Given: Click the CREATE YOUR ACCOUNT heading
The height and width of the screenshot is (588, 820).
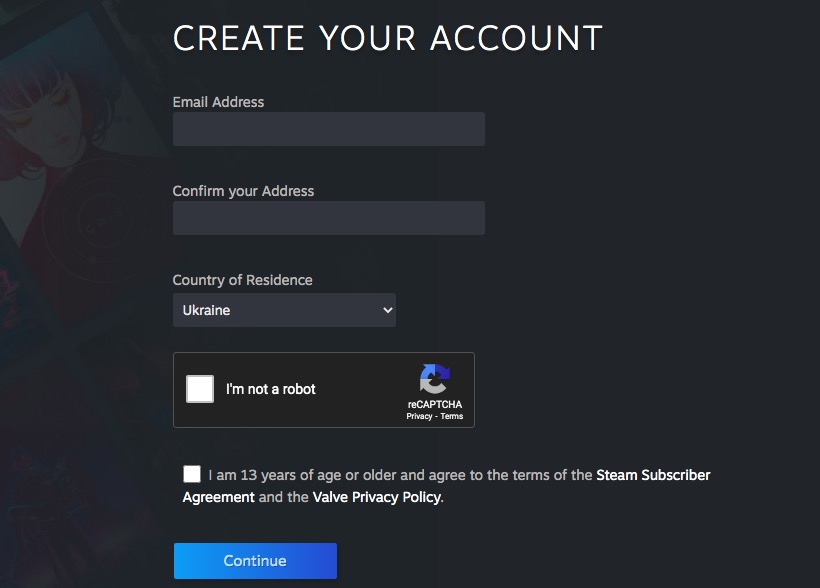Looking at the screenshot, I should [388, 38].
